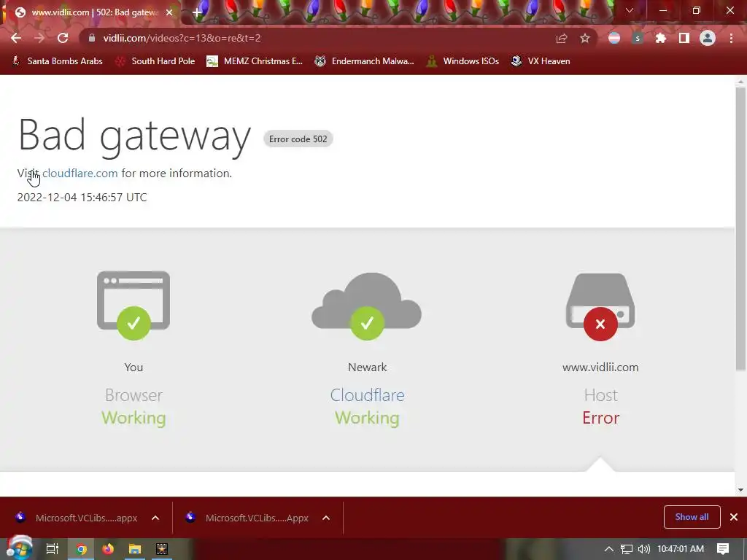The width and height of the screenshot is (747, 560).
Task: Click Show all downloads button
Action: pyautogui.click(x=692, y=517)
